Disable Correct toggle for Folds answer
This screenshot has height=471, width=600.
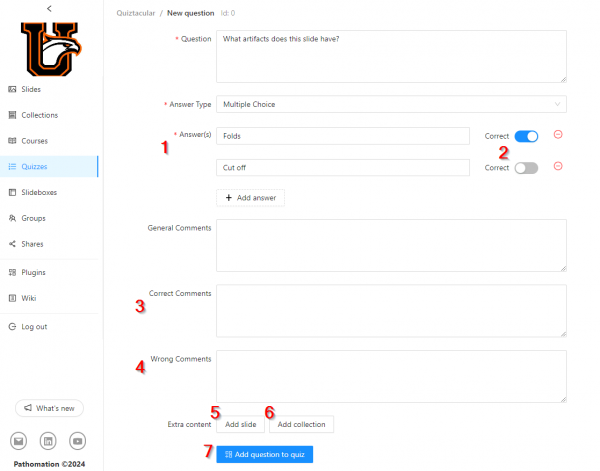(x=526, y=136)
